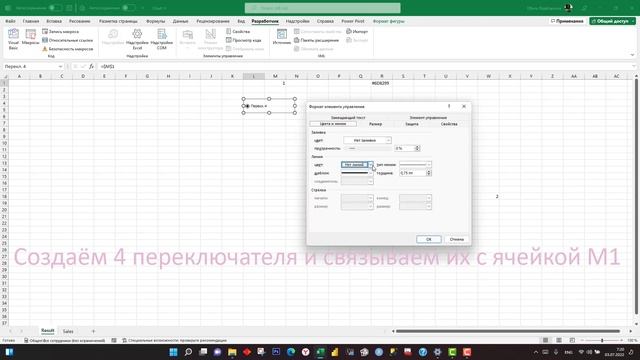
Task: Click View Code (Просмотр кода)
Action: point(244,40)
